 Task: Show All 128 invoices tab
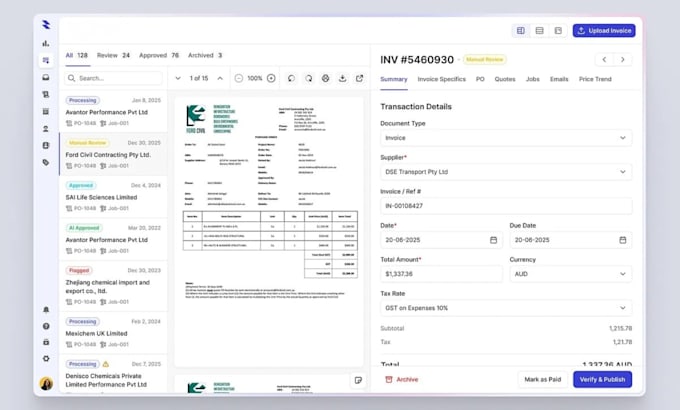click(x=77, y=56)
